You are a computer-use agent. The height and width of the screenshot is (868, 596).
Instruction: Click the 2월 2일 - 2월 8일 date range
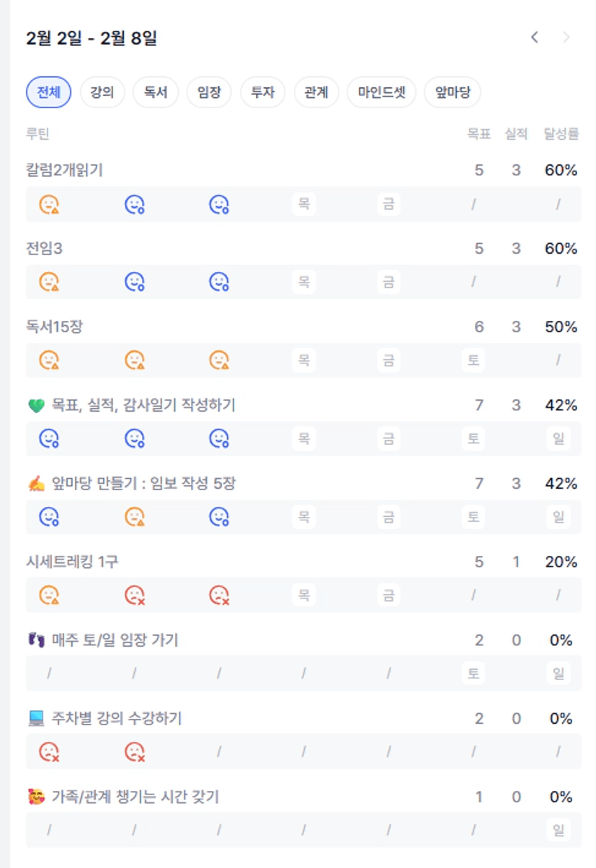click(92, 38)
